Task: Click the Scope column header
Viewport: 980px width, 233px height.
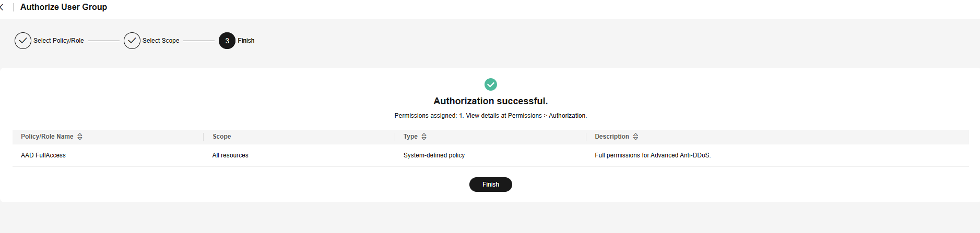Action: 222,137
